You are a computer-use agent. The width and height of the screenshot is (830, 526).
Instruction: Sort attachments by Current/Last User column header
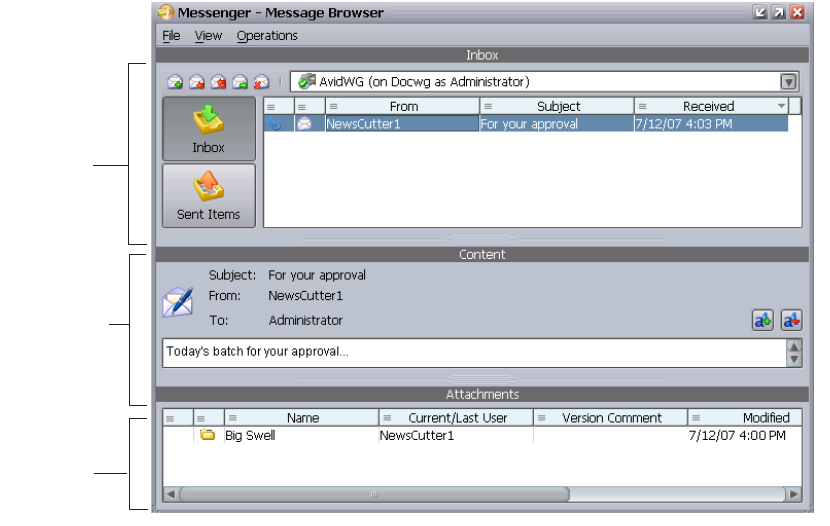coord(456,418)
